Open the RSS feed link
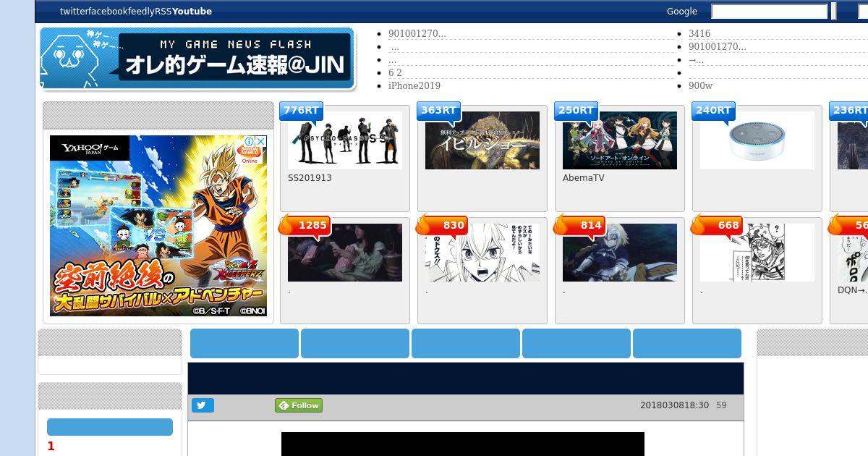The image size is (868, 456). coord(163,12)
